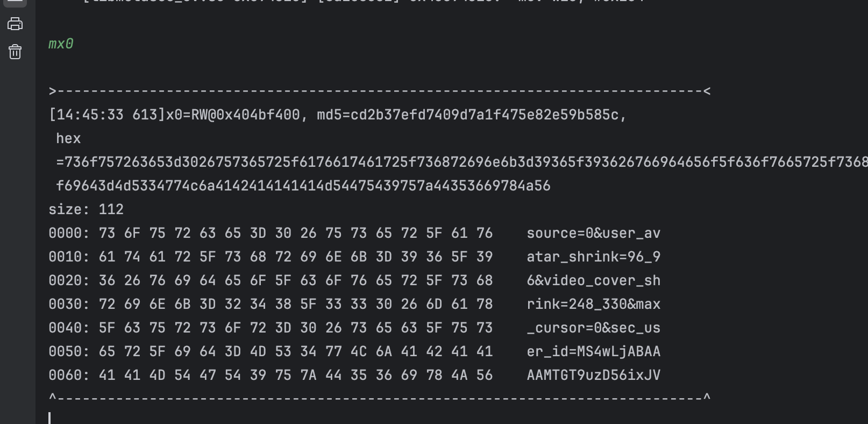Click the decoded text 'atar_shrink=96_9'
This screenshot has height=424, width=868.
[x=593, y=257]
